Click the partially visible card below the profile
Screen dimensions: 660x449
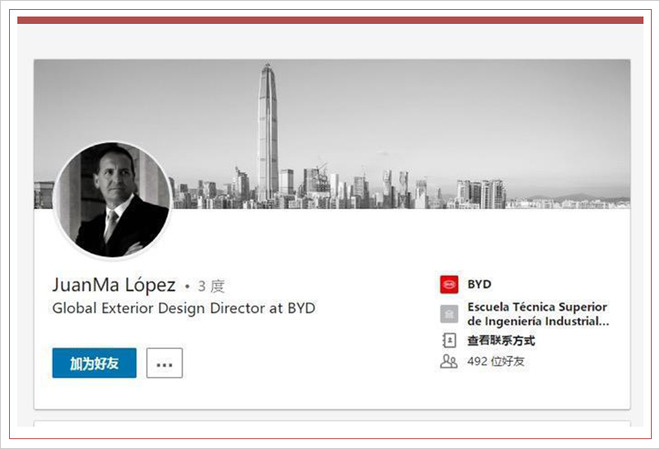(332, 423)
